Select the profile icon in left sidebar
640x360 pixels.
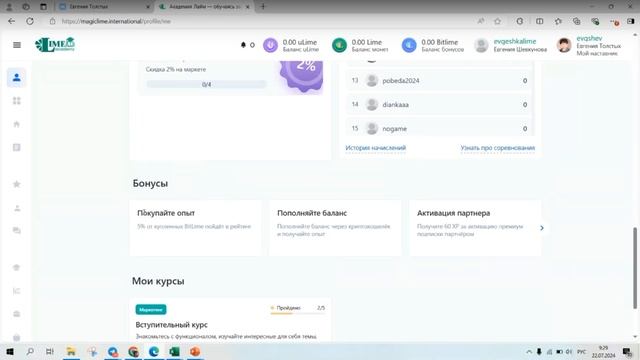click(17, 77)
